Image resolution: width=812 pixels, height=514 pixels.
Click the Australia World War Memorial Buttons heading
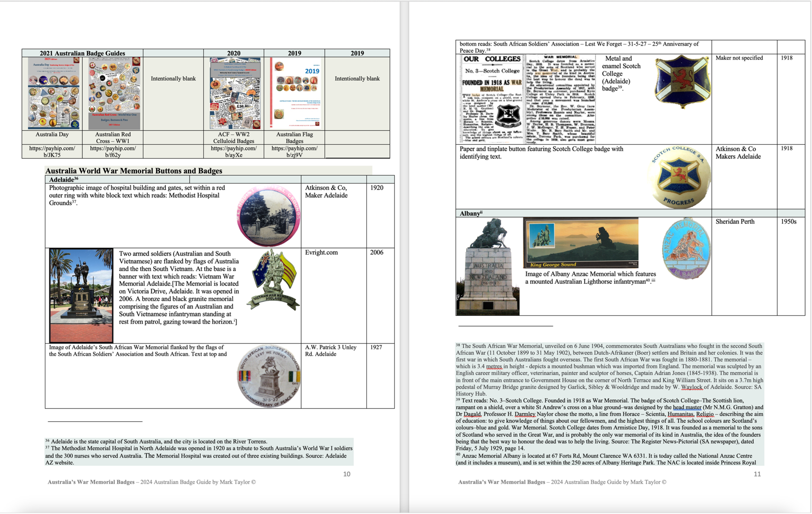pyautogui.click(x=133, y=171)
